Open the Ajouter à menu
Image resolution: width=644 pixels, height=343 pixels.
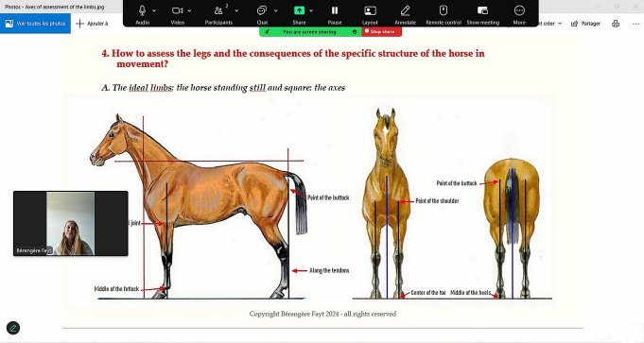tap(92, 24)
